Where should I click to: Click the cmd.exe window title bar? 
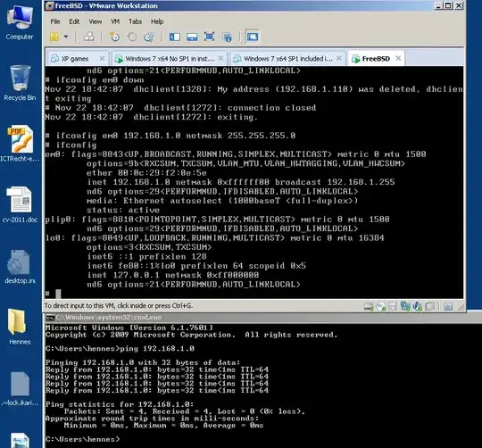pyautogui.click(x=263, y=318)
